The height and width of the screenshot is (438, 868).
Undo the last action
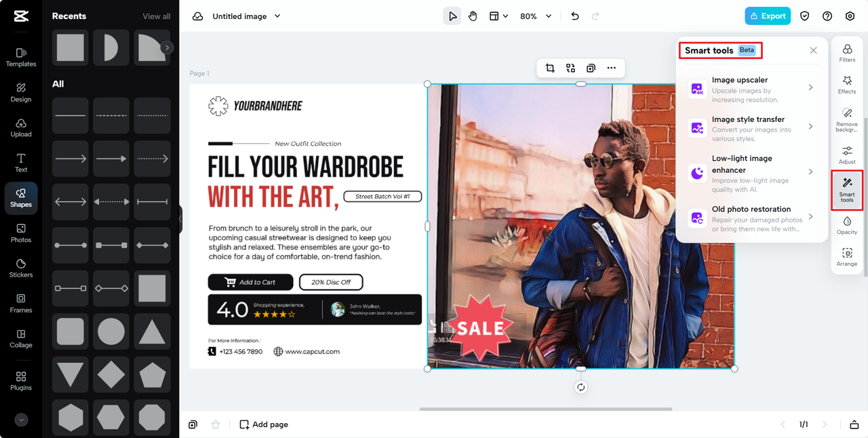[x=575, y=16]
